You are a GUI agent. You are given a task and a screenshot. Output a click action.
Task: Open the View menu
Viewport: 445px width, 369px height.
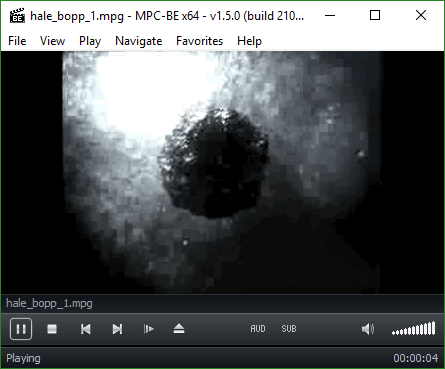[52, 41]
